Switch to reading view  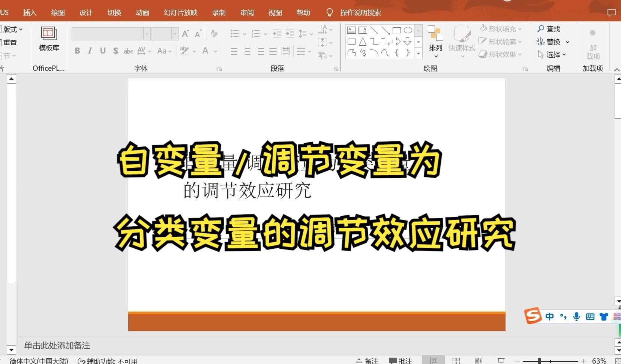pyautogui.click(x=478, y=361)
